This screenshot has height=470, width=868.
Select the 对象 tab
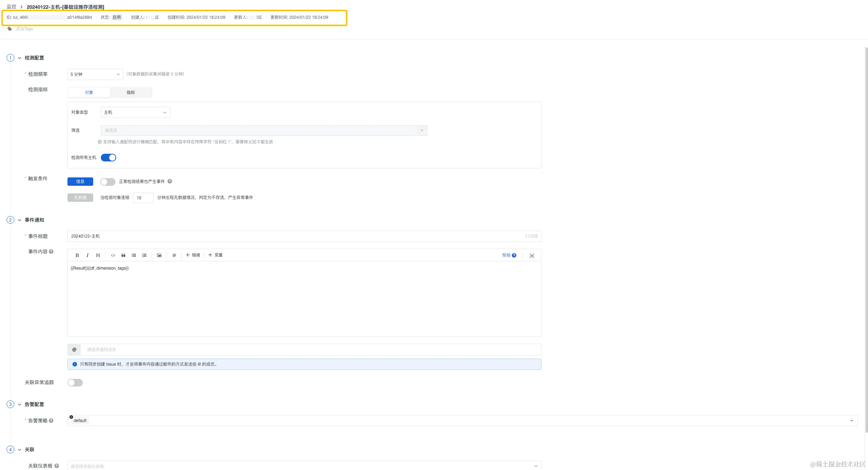(x=89, y=93)
